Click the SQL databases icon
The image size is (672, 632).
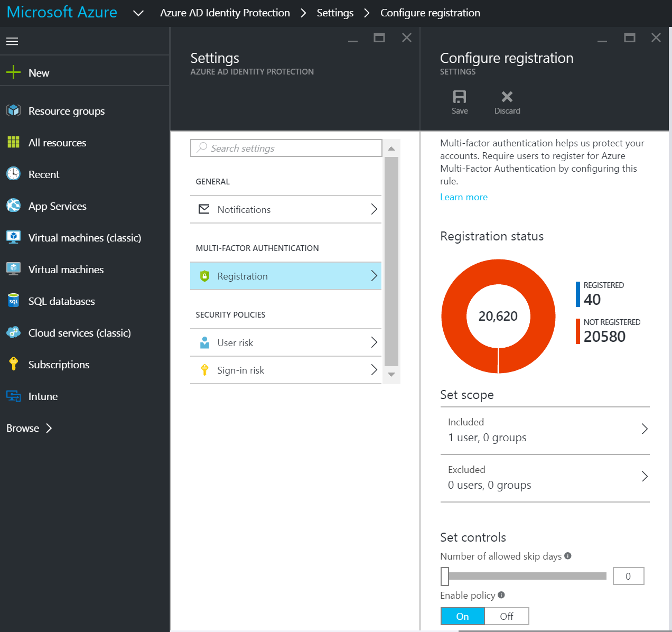13,301
